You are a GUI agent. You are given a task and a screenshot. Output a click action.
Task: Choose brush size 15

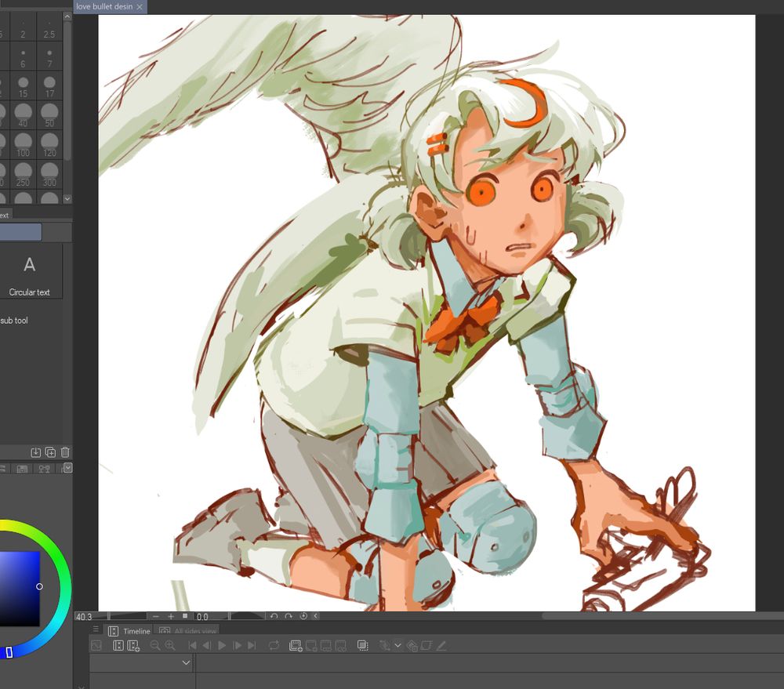pyautogui.click(x=23, y=85)
